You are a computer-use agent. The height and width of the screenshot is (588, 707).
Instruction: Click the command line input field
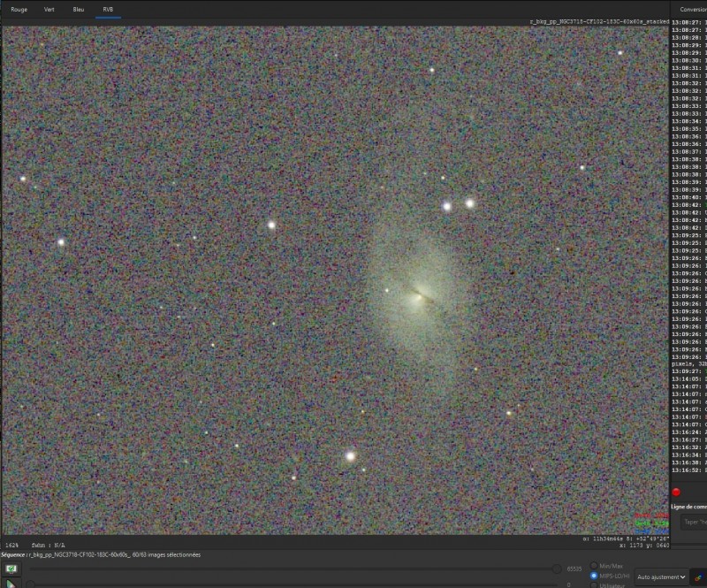pyautogui.click(x=694, y=522)
